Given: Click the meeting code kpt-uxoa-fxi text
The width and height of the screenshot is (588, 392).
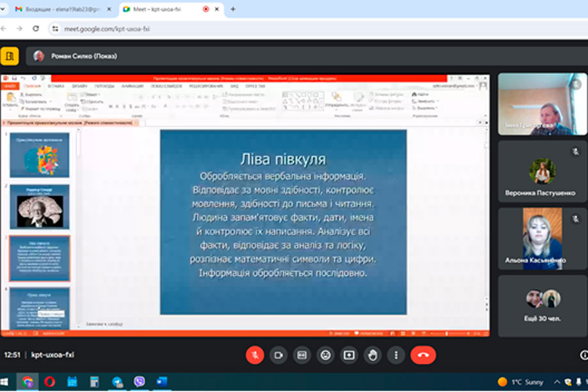Looking at the screenshot, I should pos(52,355).
